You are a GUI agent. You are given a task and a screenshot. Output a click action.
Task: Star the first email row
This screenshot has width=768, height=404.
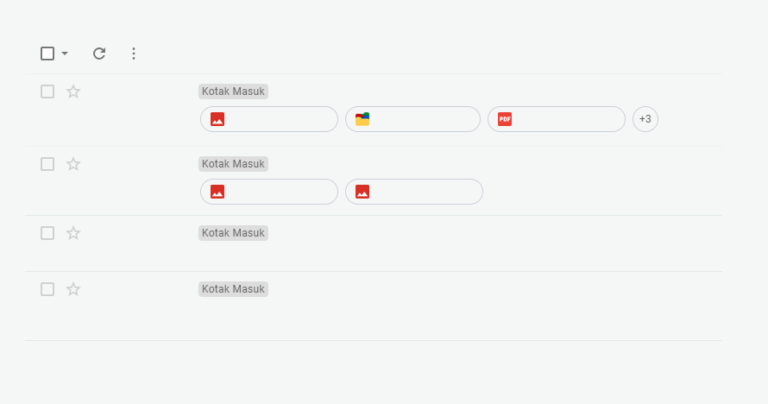[x=73, y=92]
